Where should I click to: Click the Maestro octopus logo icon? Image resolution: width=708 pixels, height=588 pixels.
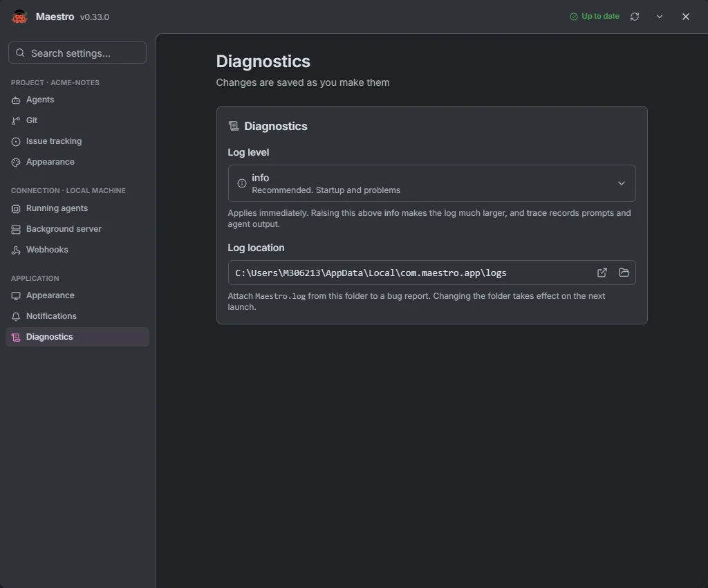click(x=19, y=17)
